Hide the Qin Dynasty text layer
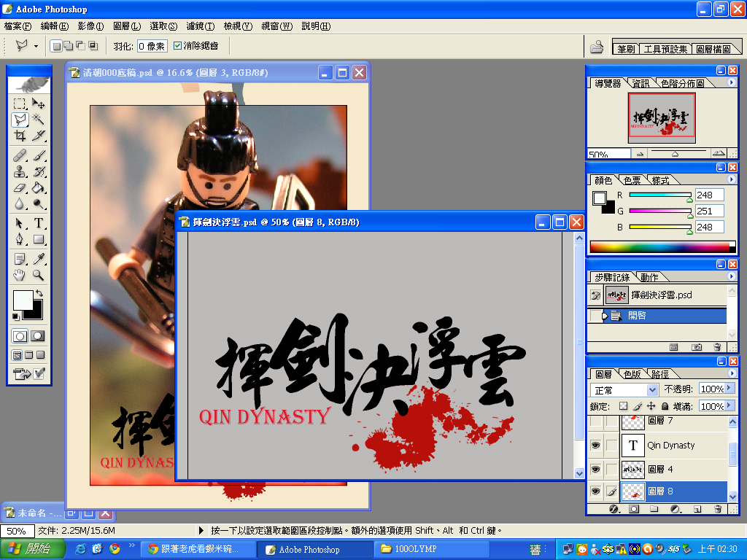 (x=595, y=446)
